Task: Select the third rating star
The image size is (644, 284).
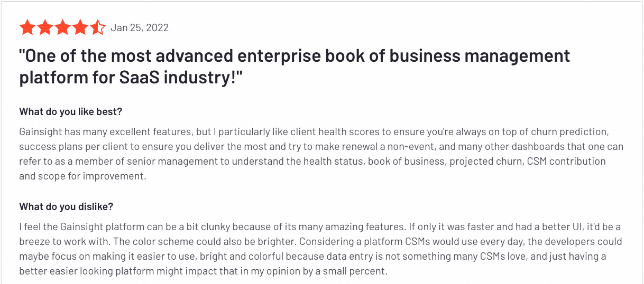Action: tap(62, 27)
